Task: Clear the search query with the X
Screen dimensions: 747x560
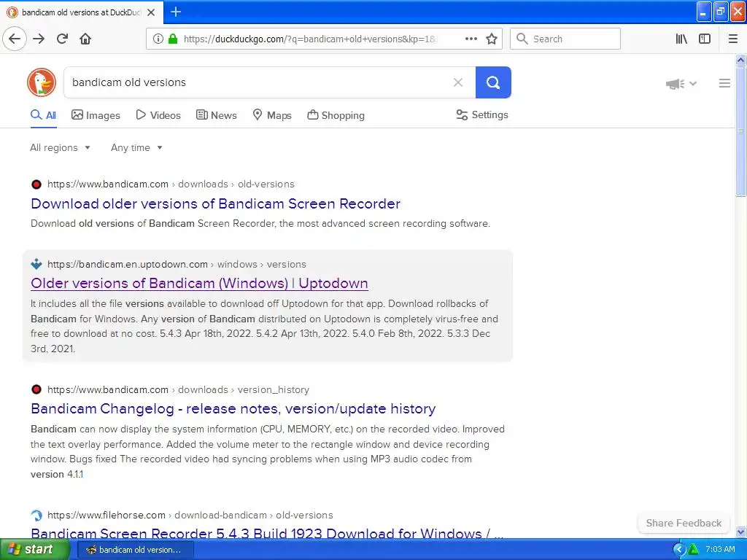Action: [x=458, y=82]
